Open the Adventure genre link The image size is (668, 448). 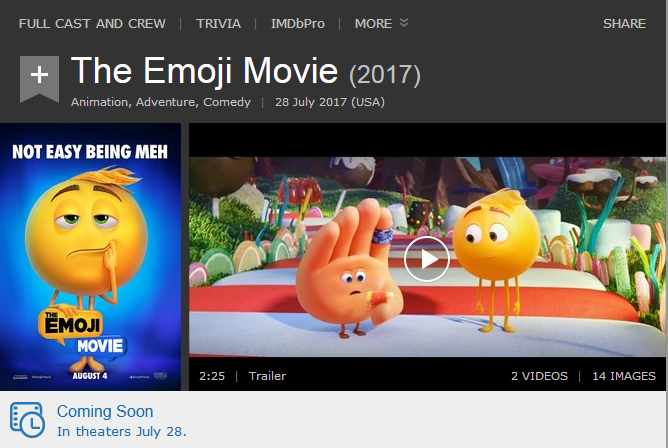click(x=165, y=102)
